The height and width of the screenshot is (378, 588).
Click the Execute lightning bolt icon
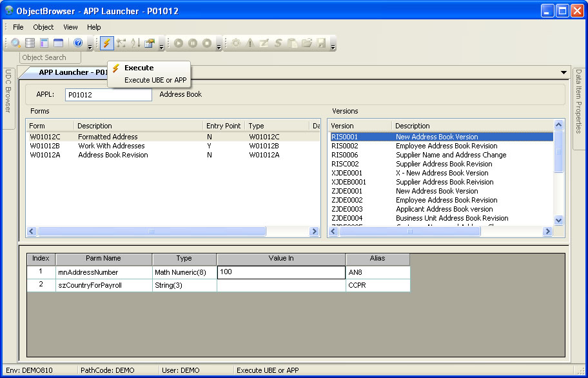pos(107,43)
